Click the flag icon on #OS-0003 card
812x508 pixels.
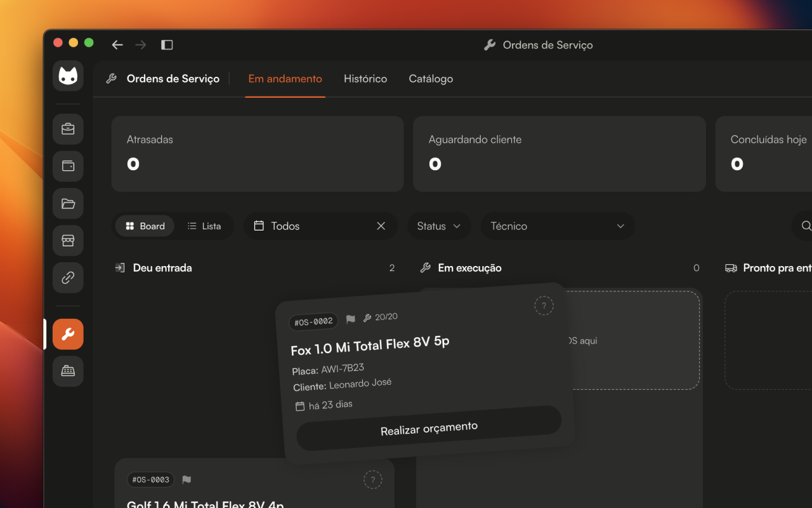[187, 479]
